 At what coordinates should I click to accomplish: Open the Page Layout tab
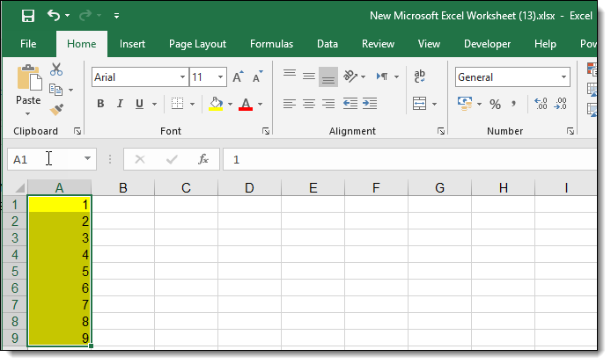tap(197, 44)
